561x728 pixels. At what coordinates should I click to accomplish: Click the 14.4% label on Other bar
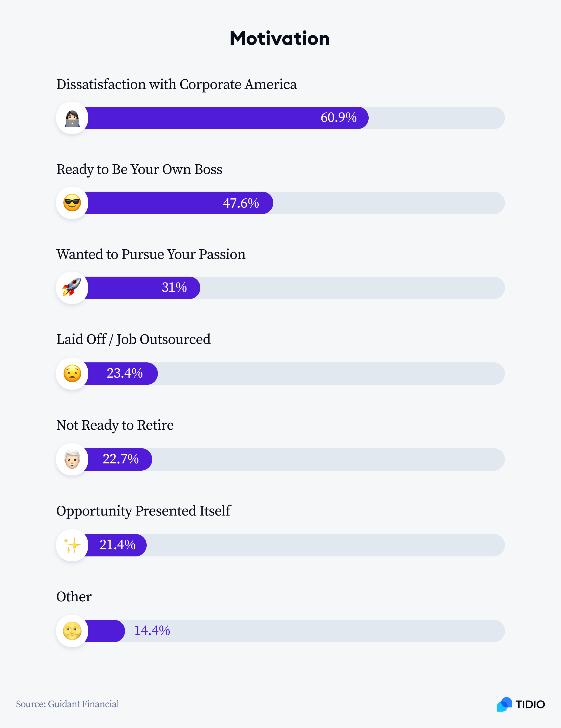[x=152, y=631]
